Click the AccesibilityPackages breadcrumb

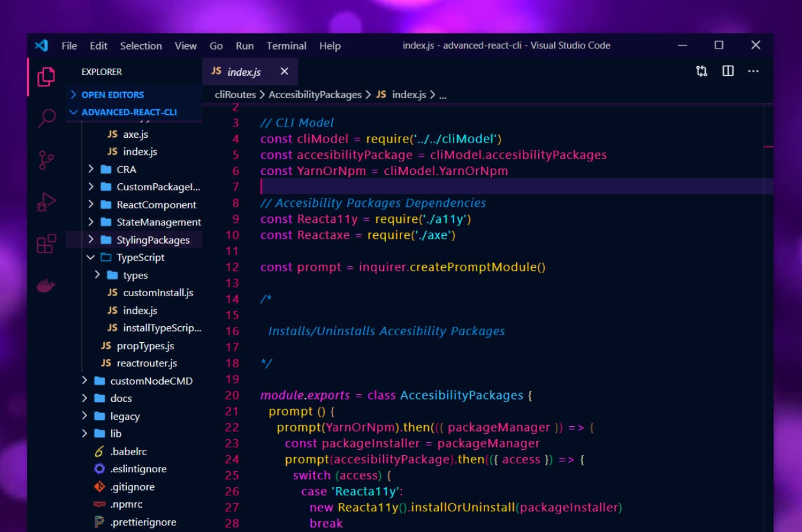(x=314, y=95)
